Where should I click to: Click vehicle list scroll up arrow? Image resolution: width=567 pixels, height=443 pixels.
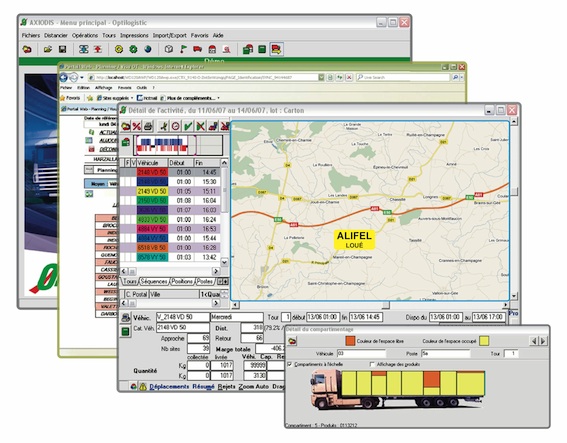(224, 163)
